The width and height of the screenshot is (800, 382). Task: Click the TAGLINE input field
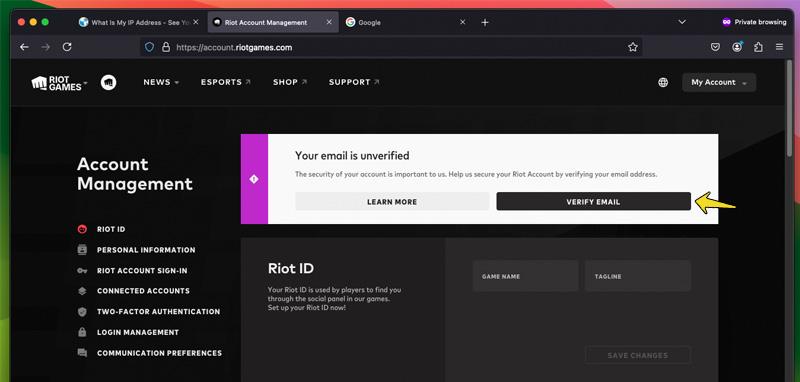[x=638, y=276]
